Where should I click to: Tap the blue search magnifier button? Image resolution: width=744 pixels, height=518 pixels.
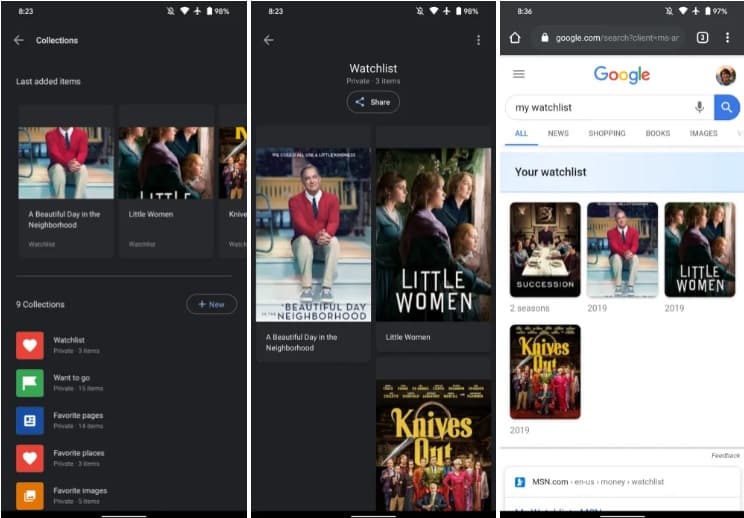coord(726,107)
